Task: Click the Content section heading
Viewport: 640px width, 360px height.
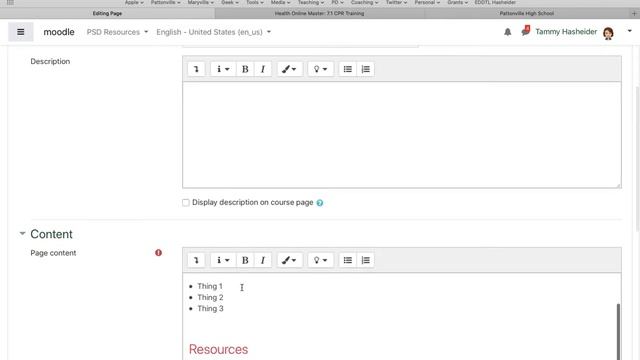Action: 51,234
